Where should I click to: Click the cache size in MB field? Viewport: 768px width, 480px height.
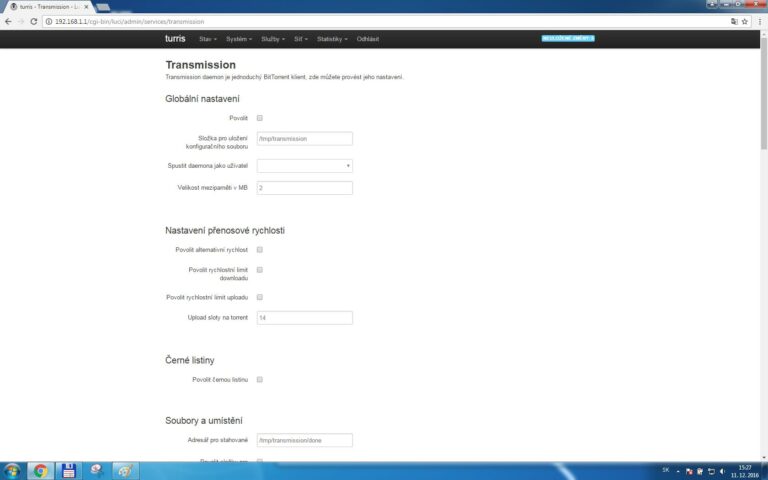pyautogui.click(x=305, y=188)
